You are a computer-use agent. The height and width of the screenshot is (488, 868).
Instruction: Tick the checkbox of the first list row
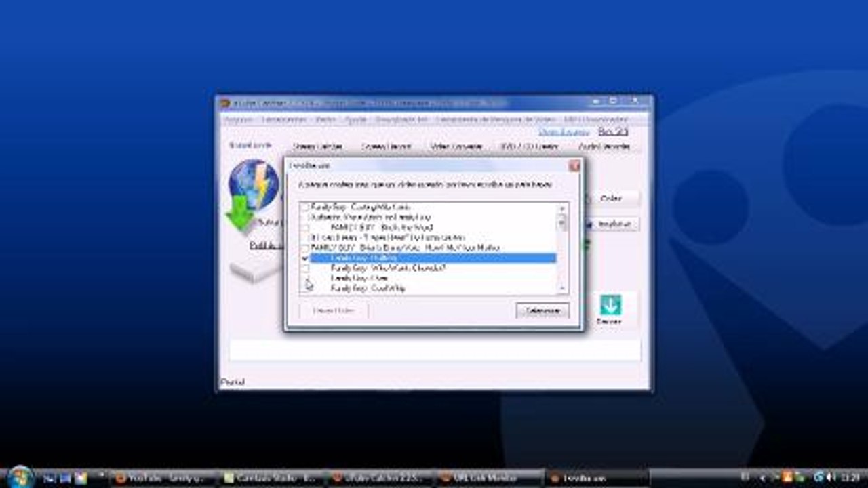[x=305, y=207]
